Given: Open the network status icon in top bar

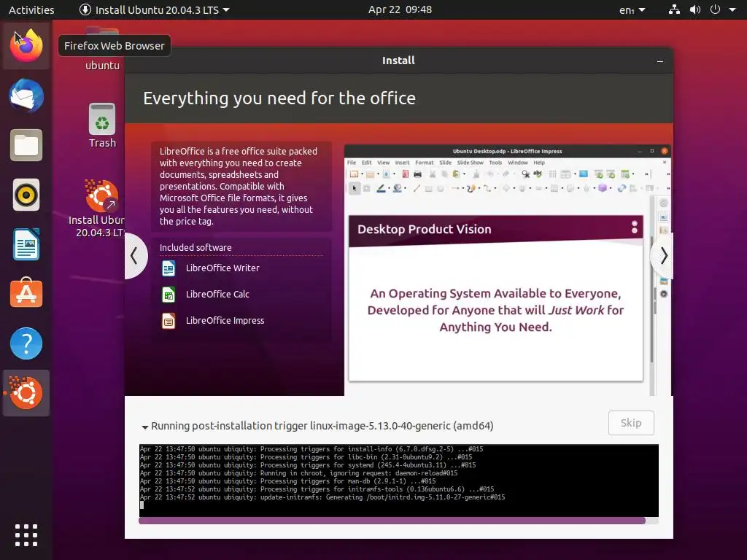Looking at the screenshot, I should (x=674, y=9).
